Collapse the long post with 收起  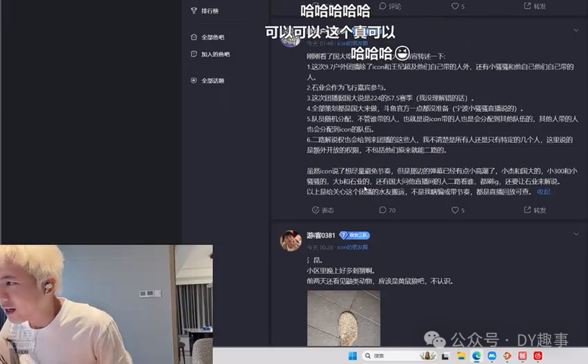[543, 192]
